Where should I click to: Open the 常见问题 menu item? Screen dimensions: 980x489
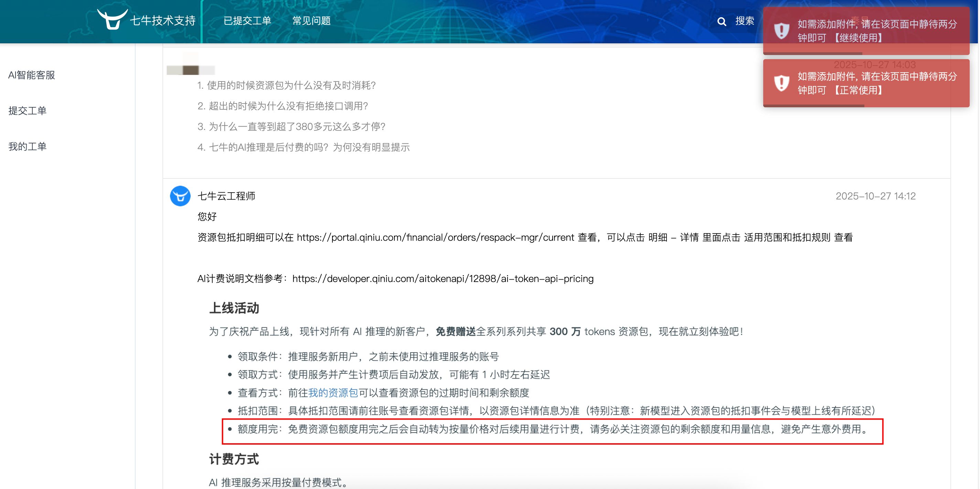click(x=311, y=21)
